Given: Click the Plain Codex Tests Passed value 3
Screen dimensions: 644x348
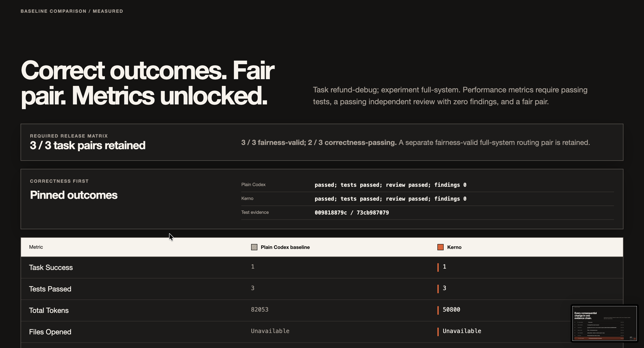Looking at the screenshot, I should tap(253, 288).
